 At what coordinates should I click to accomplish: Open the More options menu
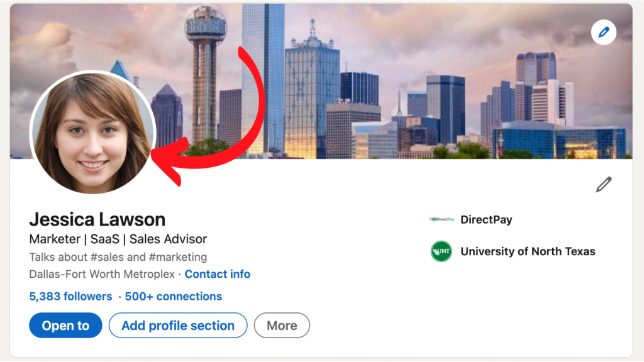[x=282, y=326]
